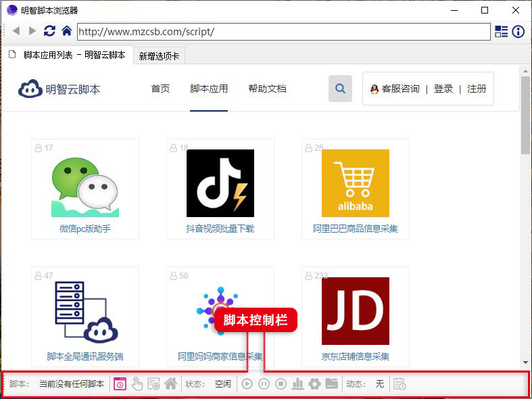Open the 帮助文档 menu item
532x399 pixels.
268,89
